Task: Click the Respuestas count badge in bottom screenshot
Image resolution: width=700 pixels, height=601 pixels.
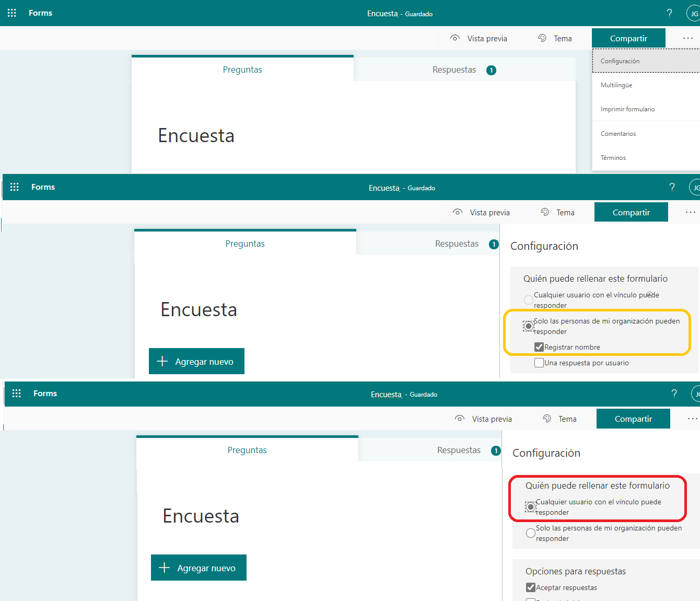Action: [x=496, y=450]
